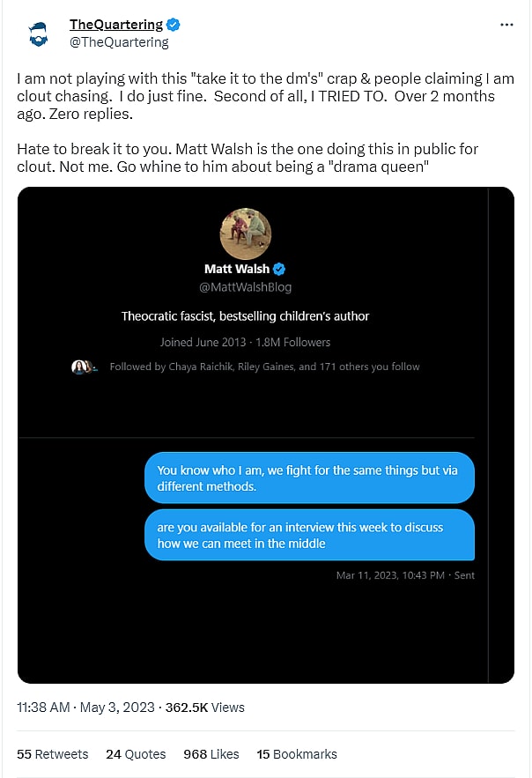View the 24 Quotes list

coord(136,754)
